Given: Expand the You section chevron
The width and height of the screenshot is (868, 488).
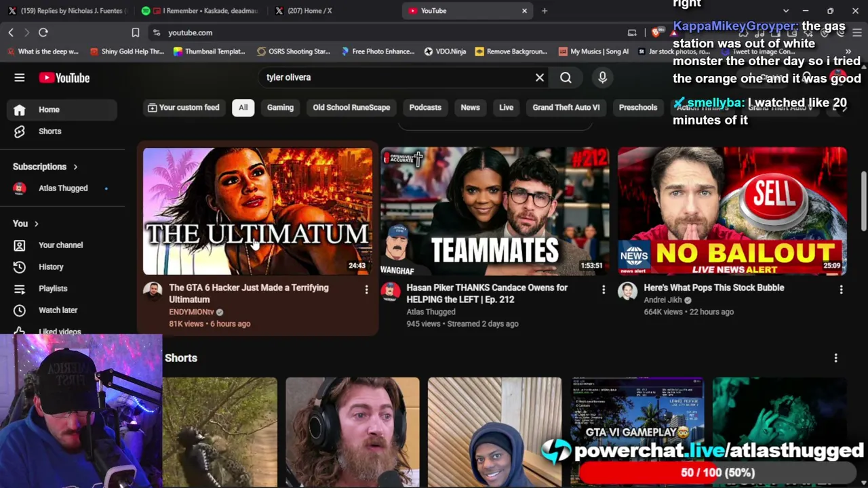Looking at the screenshot, I should tap(36, 224).
